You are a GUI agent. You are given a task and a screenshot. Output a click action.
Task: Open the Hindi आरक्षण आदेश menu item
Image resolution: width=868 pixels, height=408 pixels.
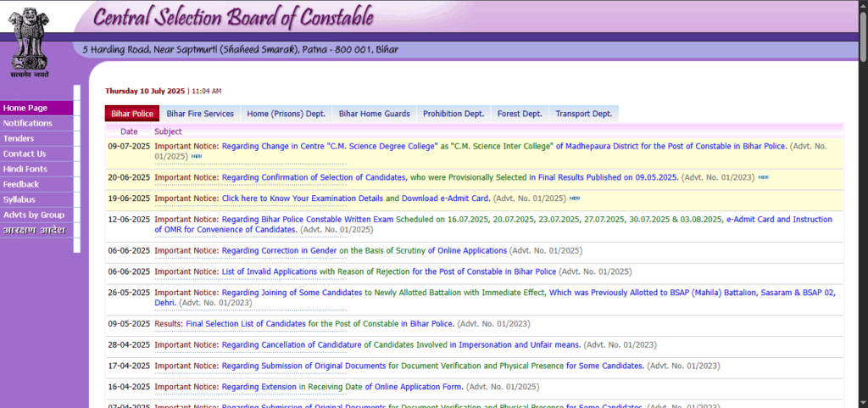(36, 231)
